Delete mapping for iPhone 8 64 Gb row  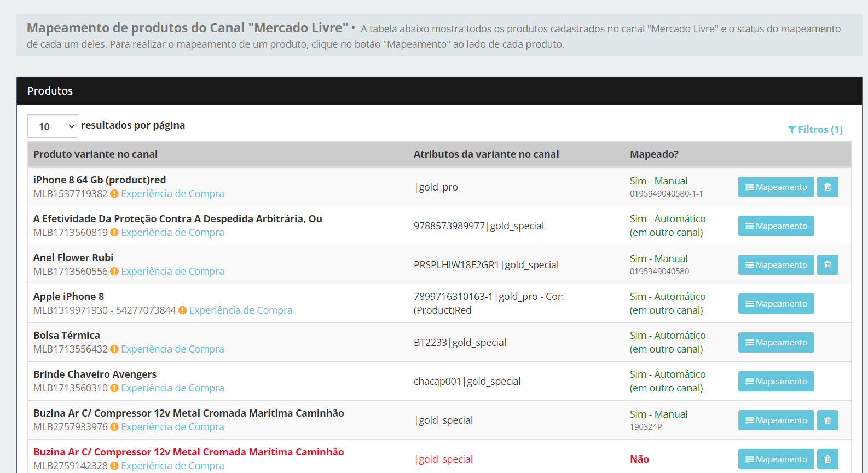point(828,187)
